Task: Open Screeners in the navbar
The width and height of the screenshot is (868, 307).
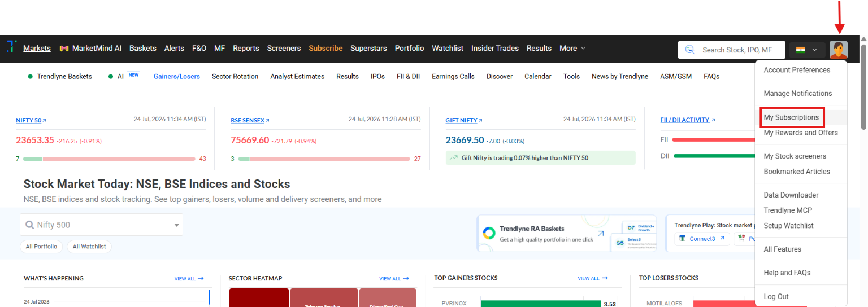Action: pyautogui.click(x=284, y=48)
